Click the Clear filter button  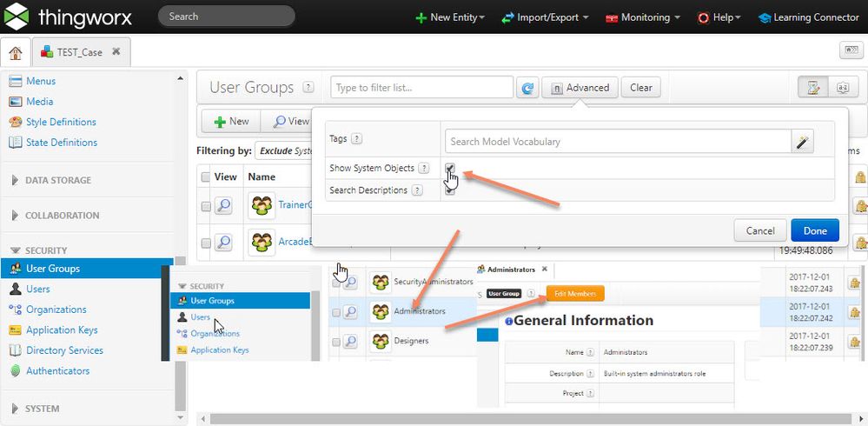(x=641, y=88)
